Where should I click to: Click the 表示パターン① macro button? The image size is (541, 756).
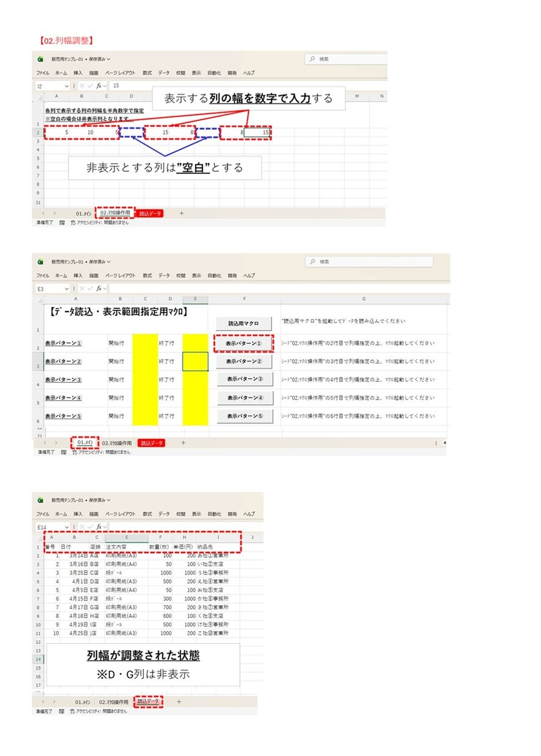[244, 343]
